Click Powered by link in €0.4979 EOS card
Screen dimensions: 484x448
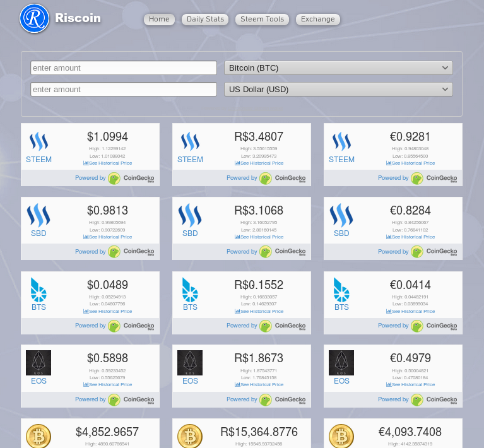click(x=393, y=399)
